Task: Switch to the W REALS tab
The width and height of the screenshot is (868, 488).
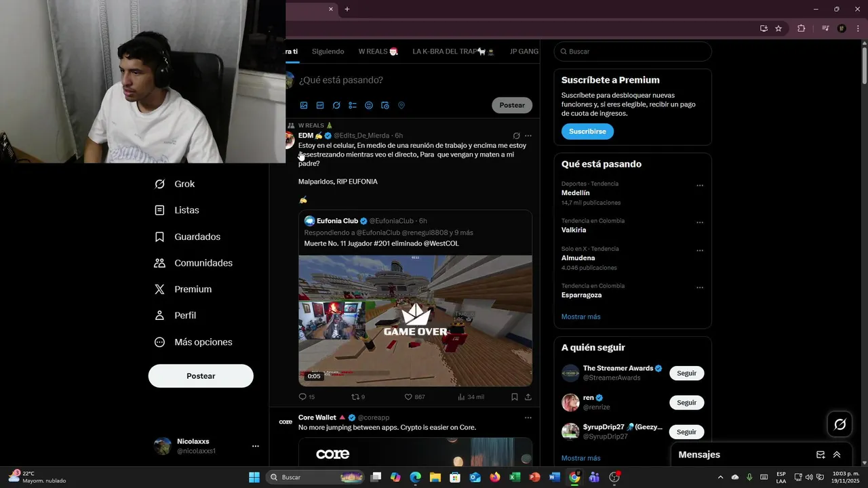Action: click(378, 52)
